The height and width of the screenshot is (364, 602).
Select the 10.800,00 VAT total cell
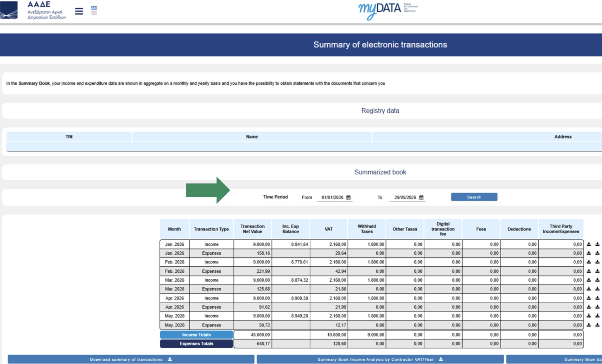pyautogui.click(x=329, y=335)
